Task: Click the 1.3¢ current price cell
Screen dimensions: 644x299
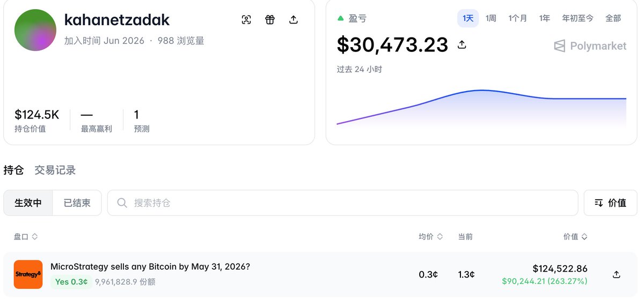Action: (x=466, y=274)
